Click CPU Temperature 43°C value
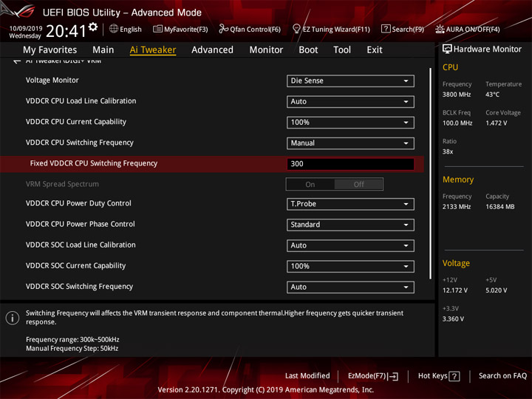 [x=492, y=95]
